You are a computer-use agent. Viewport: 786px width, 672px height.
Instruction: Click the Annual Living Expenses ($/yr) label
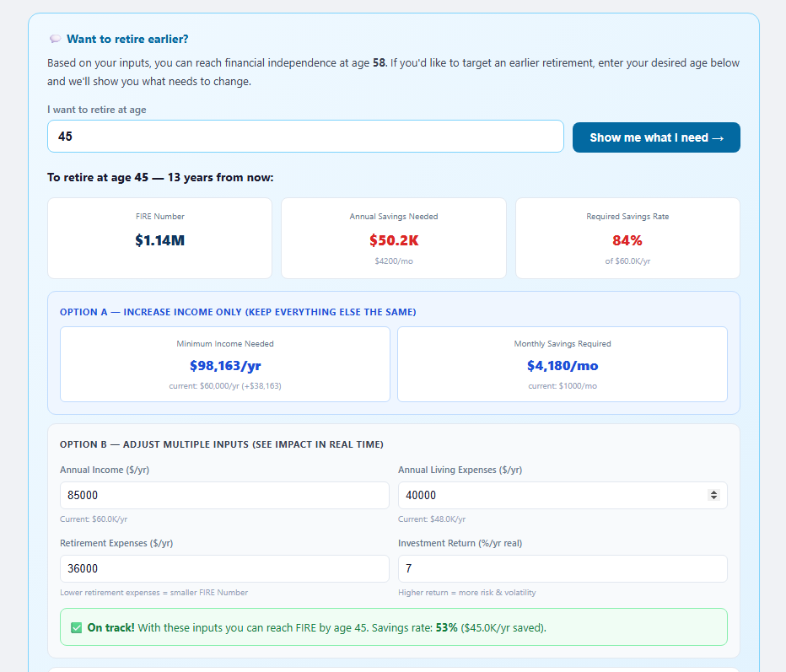coord(460,470)
